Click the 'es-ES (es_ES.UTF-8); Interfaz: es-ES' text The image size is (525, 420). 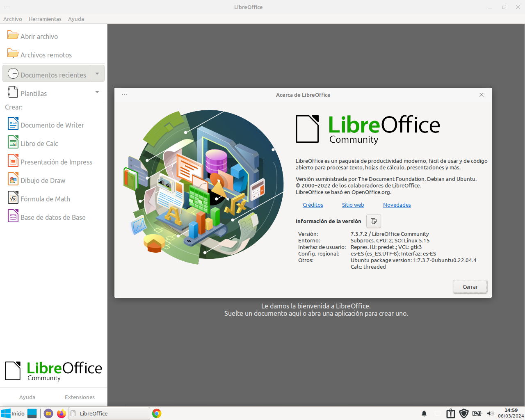tap(393, 253)
